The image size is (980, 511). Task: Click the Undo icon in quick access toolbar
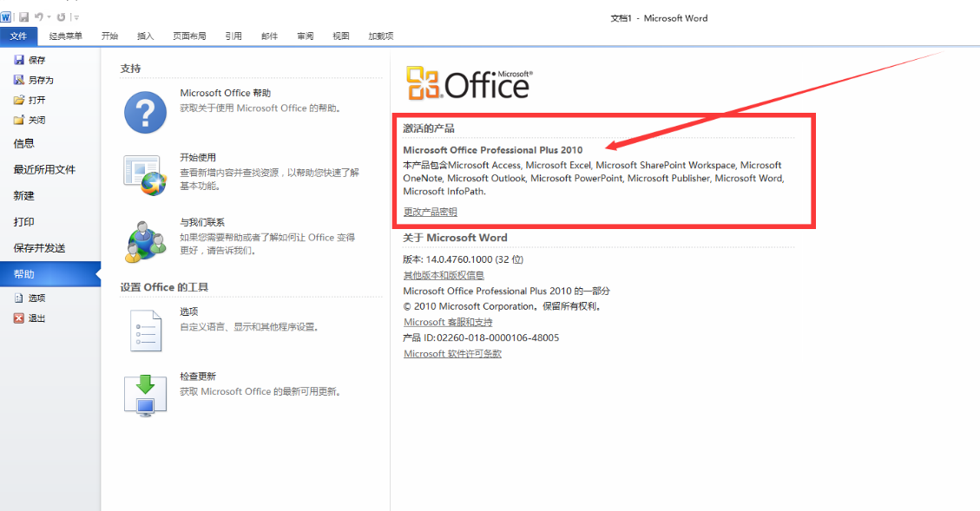coord(39,16)
